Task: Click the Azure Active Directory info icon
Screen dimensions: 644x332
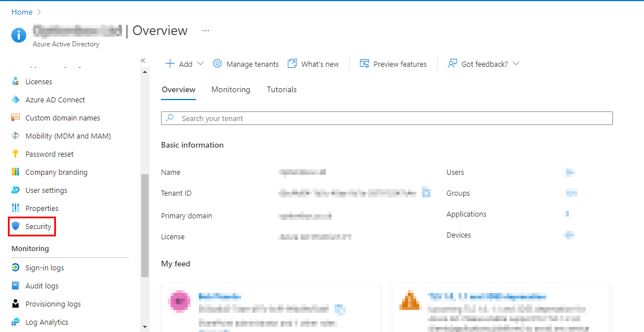Action: (19, 36)
